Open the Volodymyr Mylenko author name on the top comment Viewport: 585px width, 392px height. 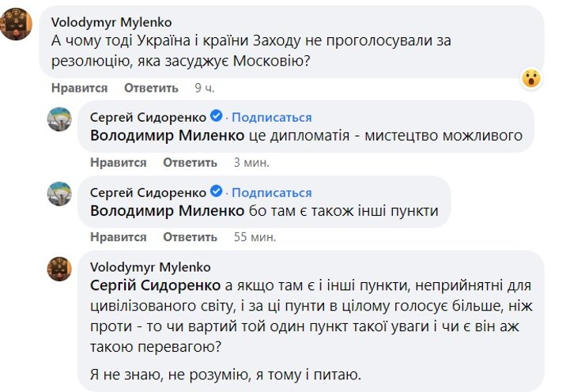111,22
